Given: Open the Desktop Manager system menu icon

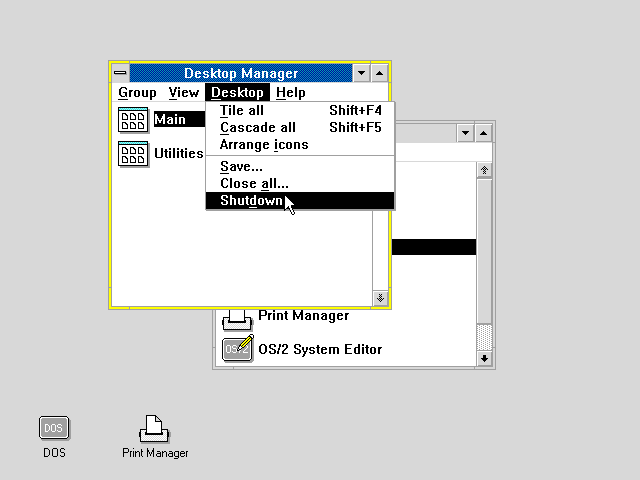Looking at the screenshot, I should coord(120,73).
